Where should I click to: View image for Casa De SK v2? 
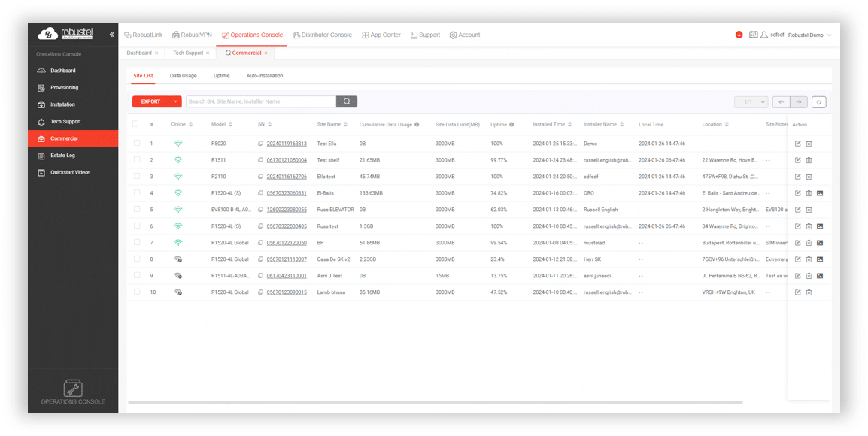[x=820, y=259]
